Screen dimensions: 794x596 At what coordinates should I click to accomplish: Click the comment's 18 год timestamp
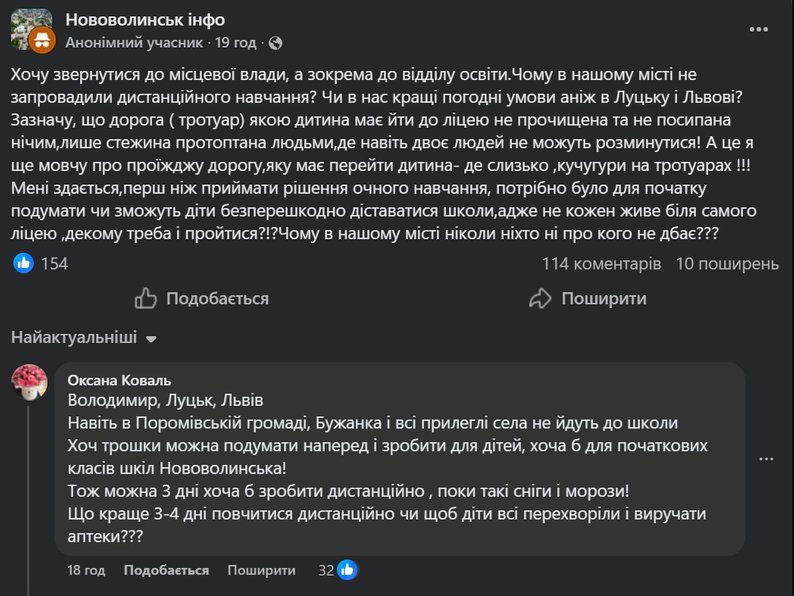coord(87,570)
